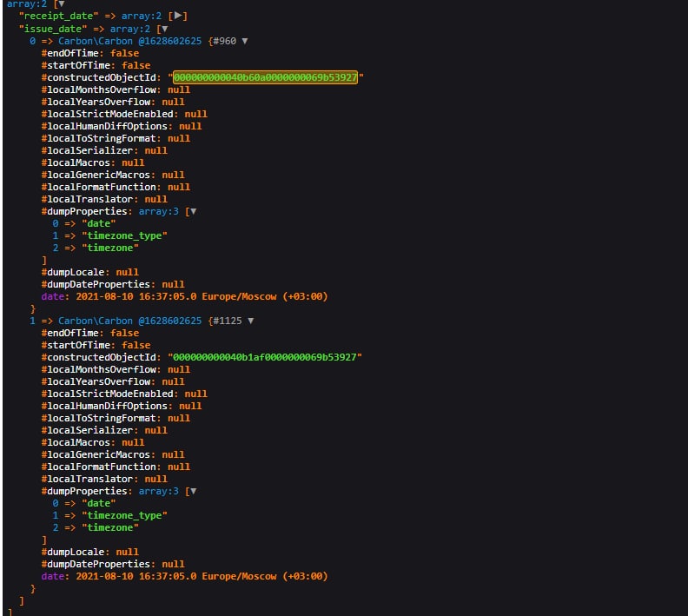688x616 pixels.
Task: Collapse dumpProperties array in the #960 object
Action: (x=193, y=211)
